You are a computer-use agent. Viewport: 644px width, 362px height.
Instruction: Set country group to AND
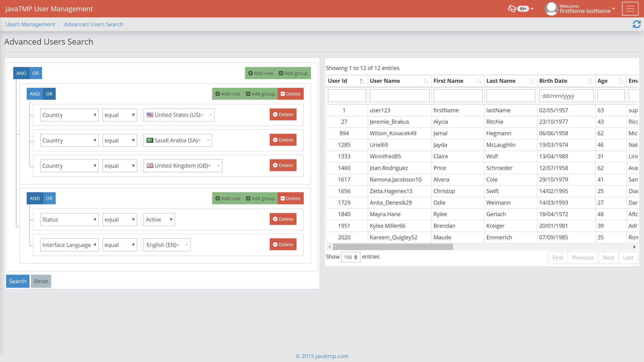pyautogui.click(x=35, y=94)
